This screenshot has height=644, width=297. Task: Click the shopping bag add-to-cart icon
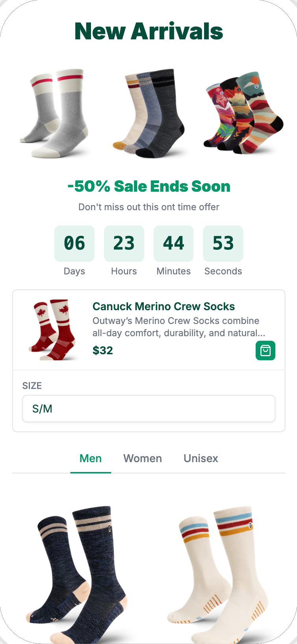coord(265,350)
